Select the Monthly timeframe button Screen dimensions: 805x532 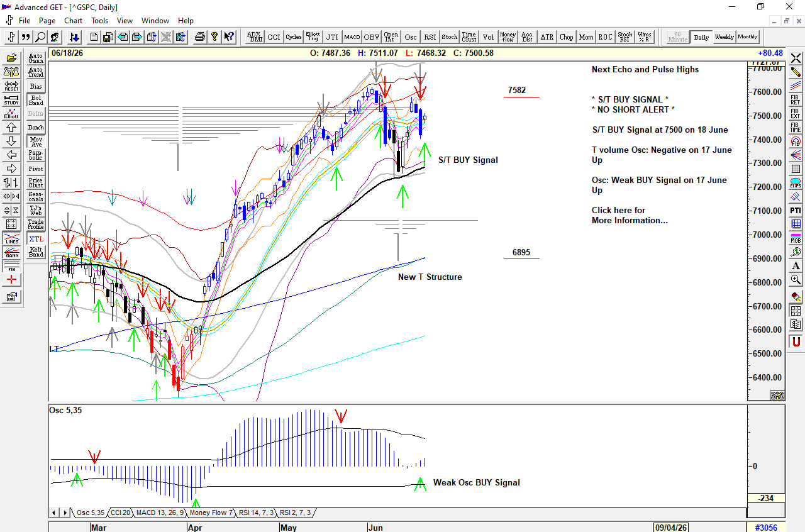coord(748,37)
